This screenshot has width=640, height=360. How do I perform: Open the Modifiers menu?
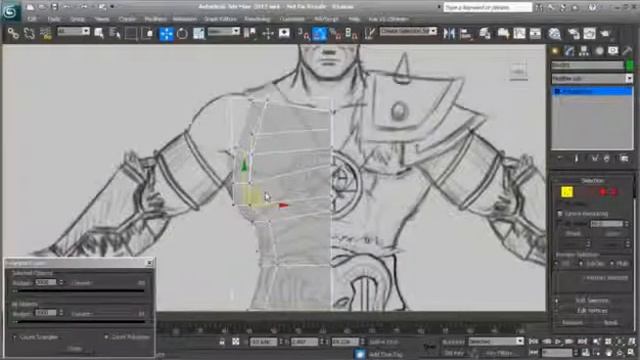pos(155,19)
